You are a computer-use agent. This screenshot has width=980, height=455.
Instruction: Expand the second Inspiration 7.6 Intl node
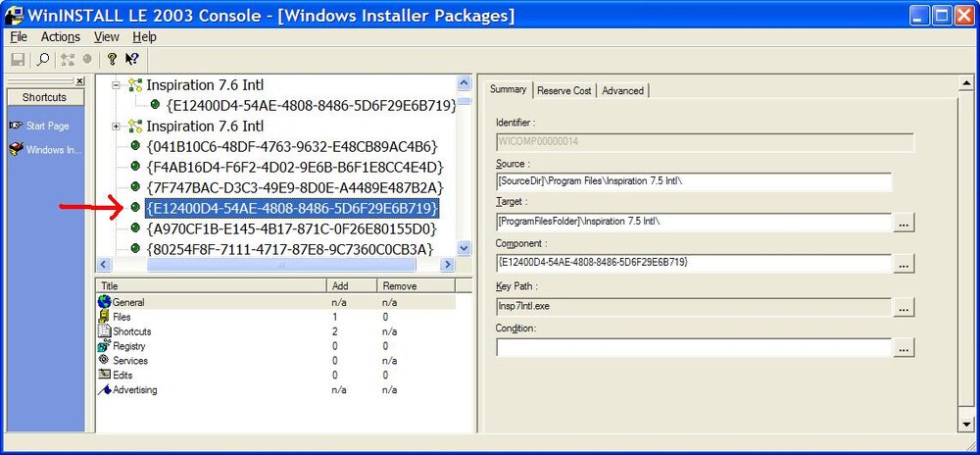[116, 126]
